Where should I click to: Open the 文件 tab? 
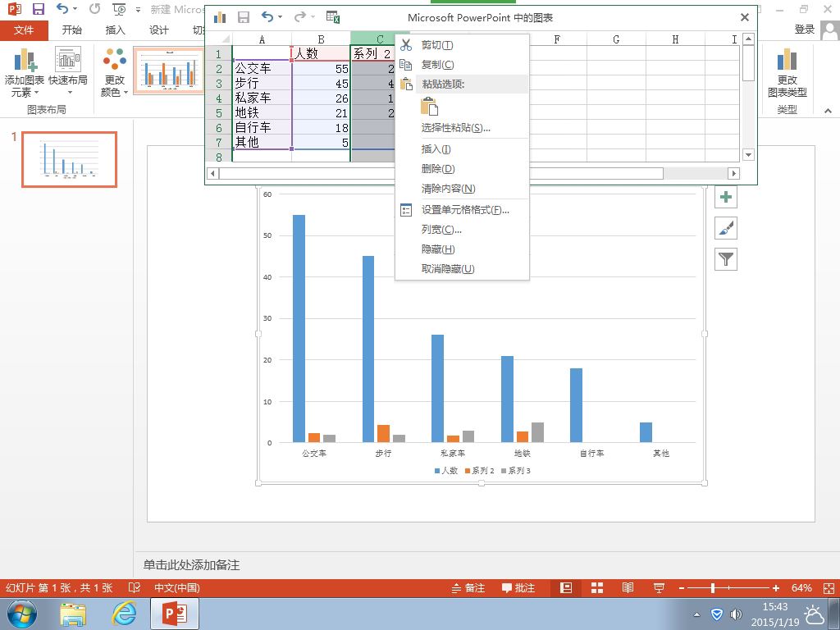tap(24, 30)
